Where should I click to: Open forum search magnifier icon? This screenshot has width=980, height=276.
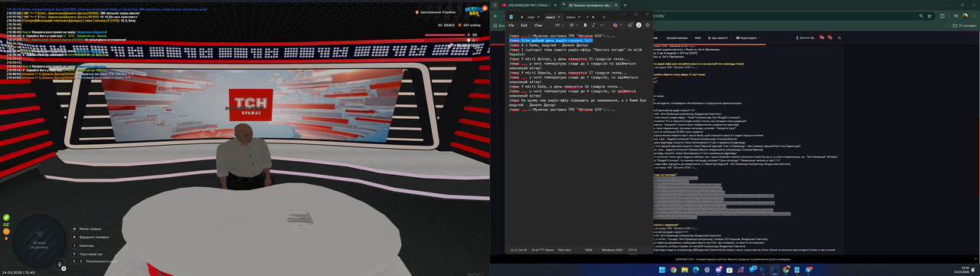[x=839, y=38]
